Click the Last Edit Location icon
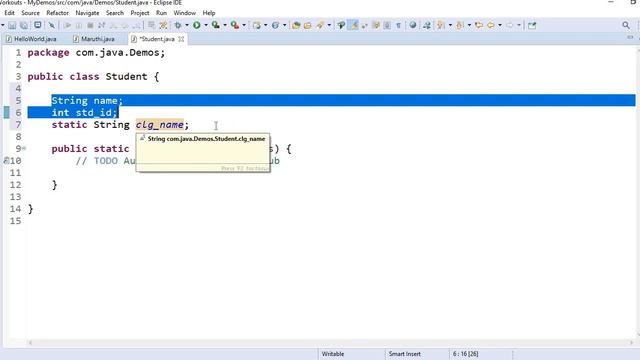Screen dimensions: 640x360 [x=479, y=25]
